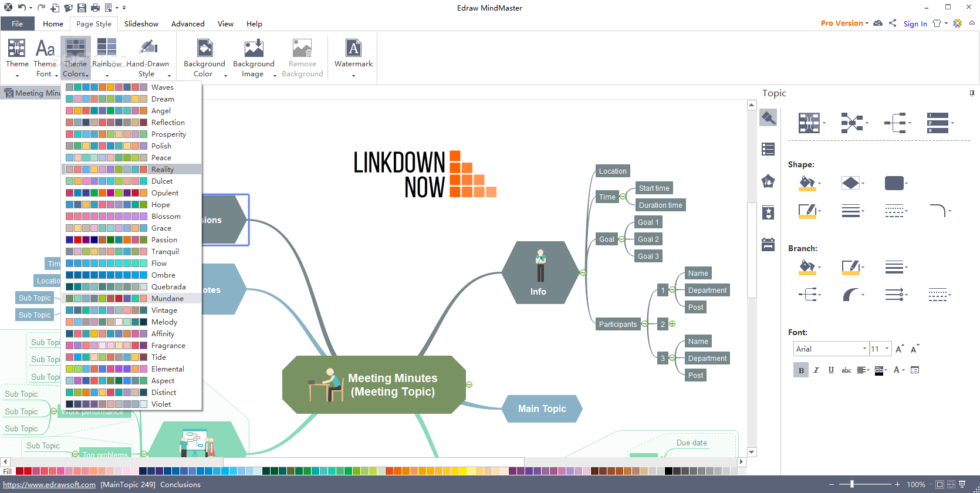
Task: Select the Meeting Minutes central topic
Action: (374, 384)
